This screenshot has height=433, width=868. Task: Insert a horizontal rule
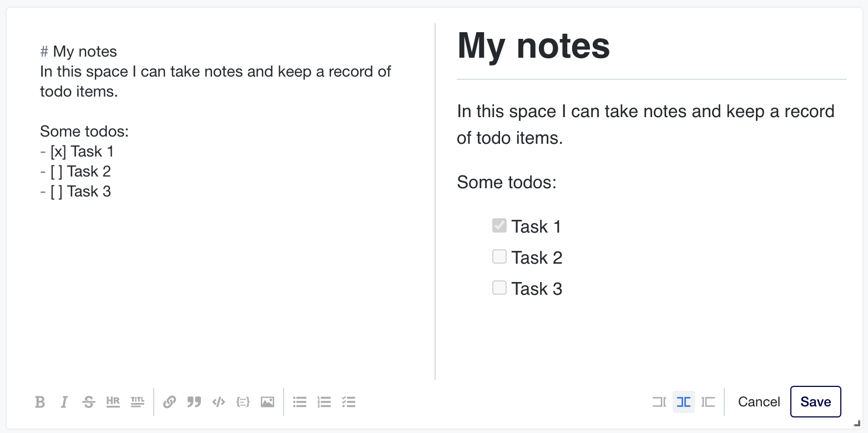(113, 402)
